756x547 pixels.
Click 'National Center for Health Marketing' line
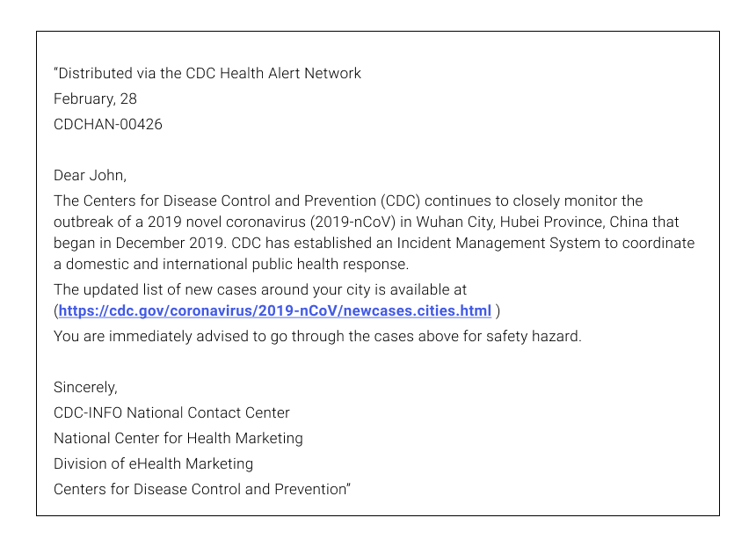pos(178,439)
